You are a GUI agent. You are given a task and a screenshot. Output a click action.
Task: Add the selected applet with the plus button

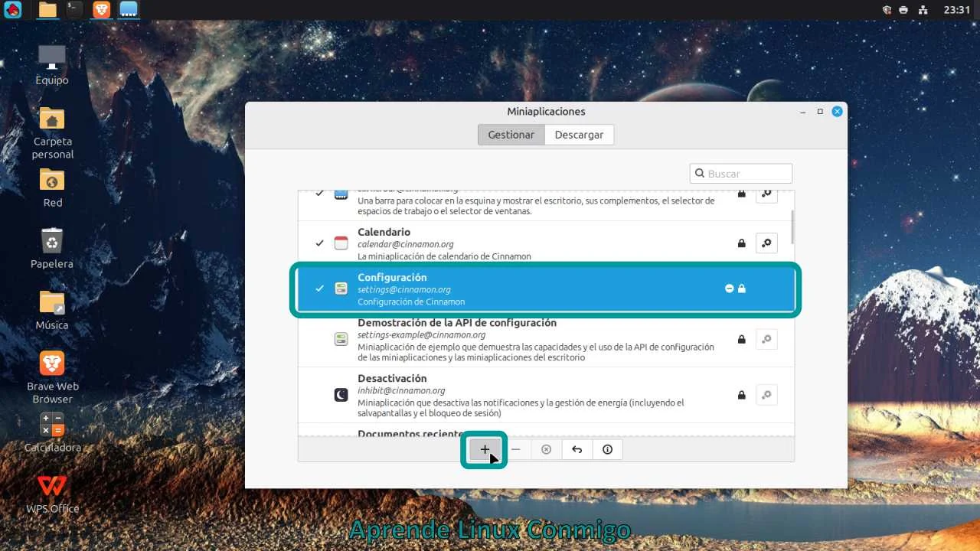tap(485, 449)
